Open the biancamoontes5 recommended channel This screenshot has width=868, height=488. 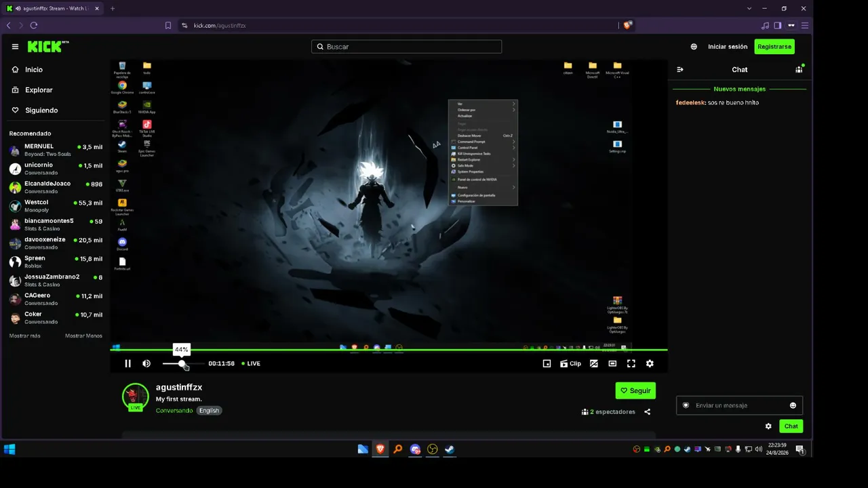coord(56,224)
